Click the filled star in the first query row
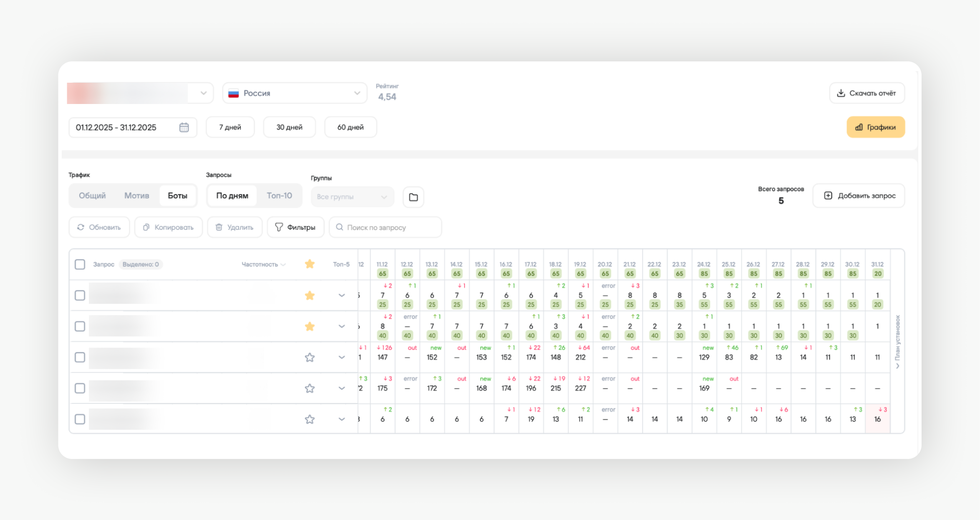This screenshot has height=520, width=980. tap(309, 295)
